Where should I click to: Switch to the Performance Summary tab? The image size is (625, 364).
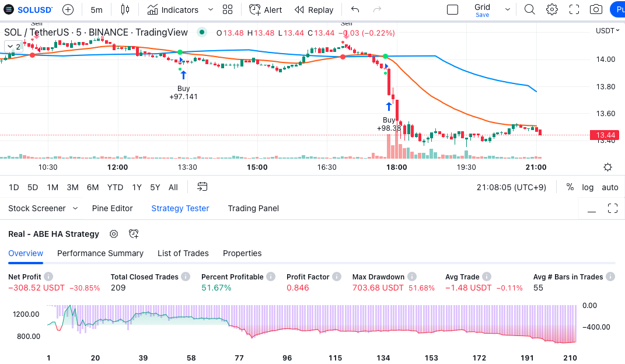click(100, 253)
